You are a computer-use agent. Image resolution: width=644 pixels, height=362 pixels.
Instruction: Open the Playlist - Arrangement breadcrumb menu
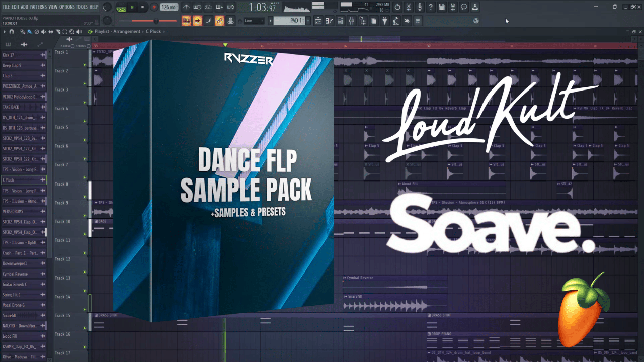[x=117, y=31]
